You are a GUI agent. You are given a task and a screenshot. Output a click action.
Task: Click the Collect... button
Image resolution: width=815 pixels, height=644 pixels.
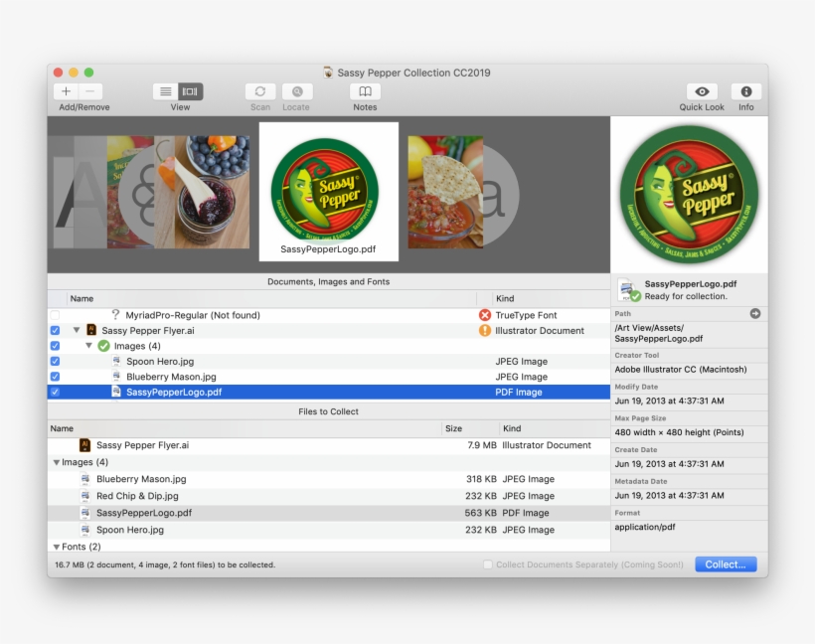(x=726, y=564)
